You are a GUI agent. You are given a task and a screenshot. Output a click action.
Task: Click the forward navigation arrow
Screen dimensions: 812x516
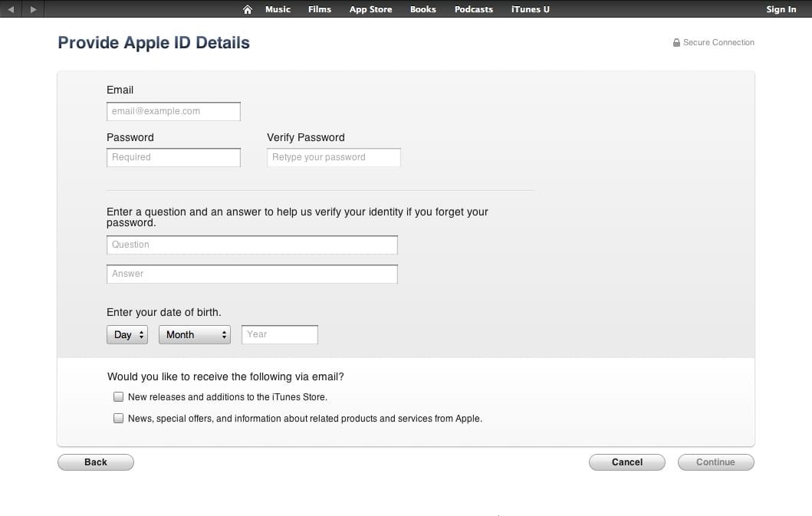point(33,9)
